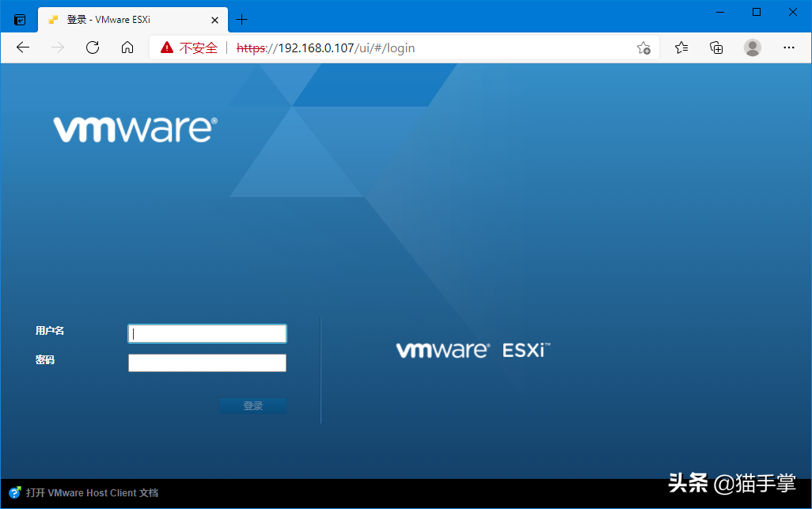This screenshot has height=509, width=812.
Task: Click the 登录 login button
Action: [x=253, y=406]
